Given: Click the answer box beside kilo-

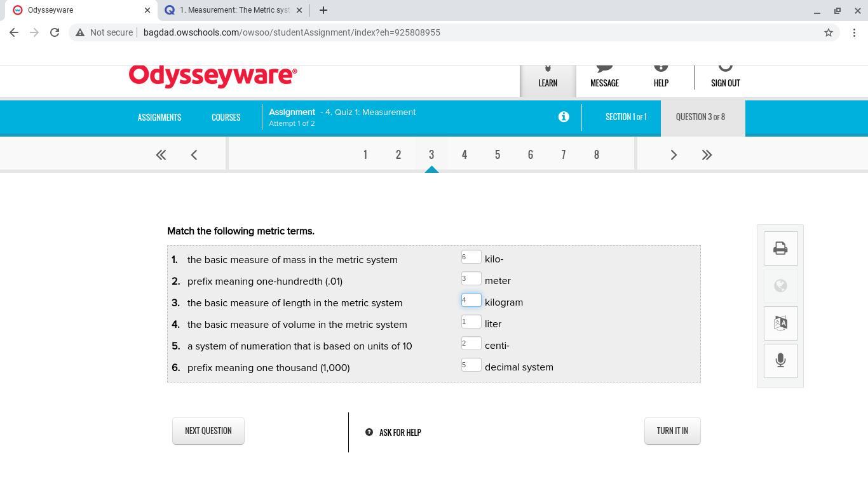Looking at the screenshot, I should point(471,257).
